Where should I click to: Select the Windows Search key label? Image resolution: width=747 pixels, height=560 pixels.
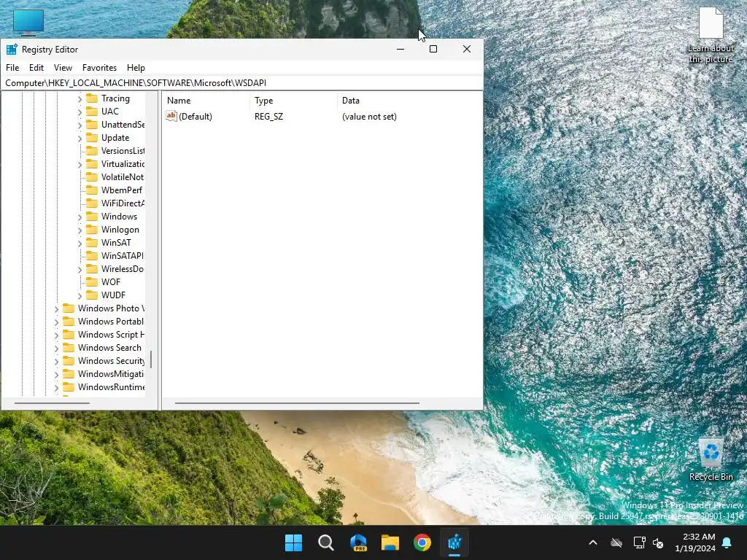tap(109, 348)
